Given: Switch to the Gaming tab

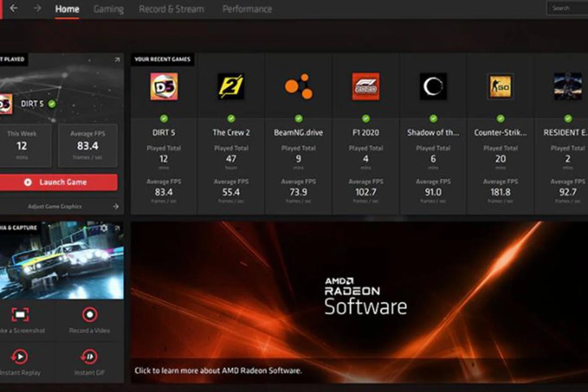Looking at the screenshot, I should (108, 9).
